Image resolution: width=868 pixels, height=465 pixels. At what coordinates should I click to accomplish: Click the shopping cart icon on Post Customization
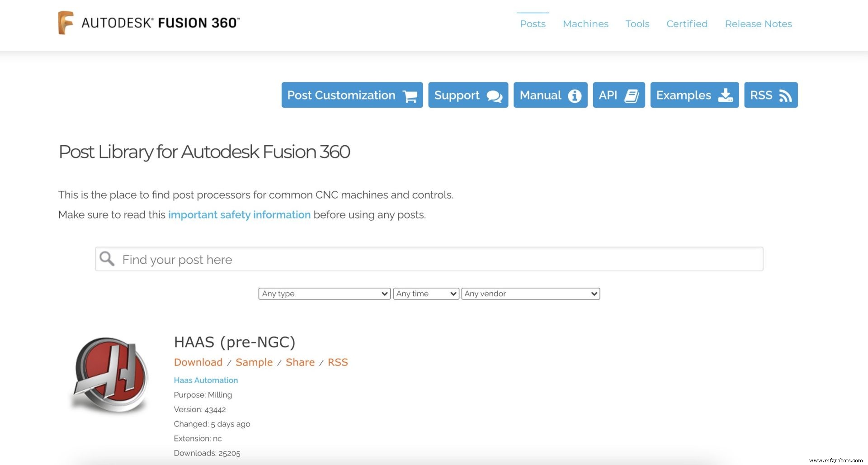tap(410, 96)
